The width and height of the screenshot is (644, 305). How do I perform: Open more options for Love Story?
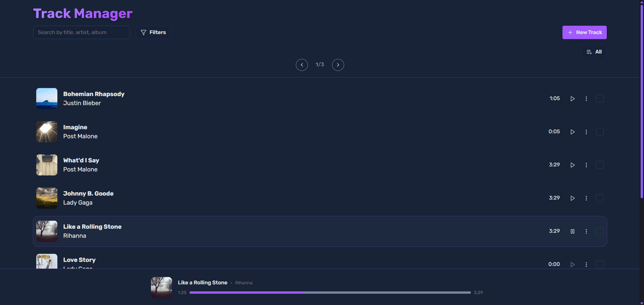tap(586, 264)
